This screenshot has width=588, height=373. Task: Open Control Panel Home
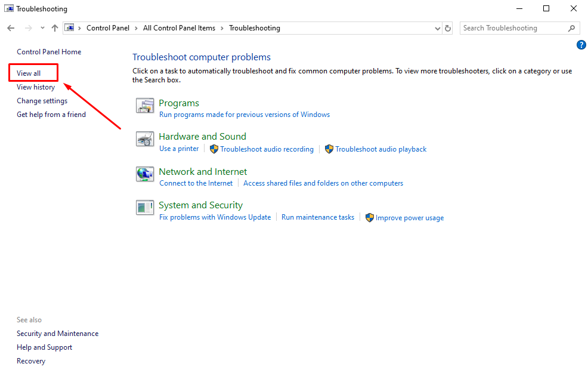49,52
